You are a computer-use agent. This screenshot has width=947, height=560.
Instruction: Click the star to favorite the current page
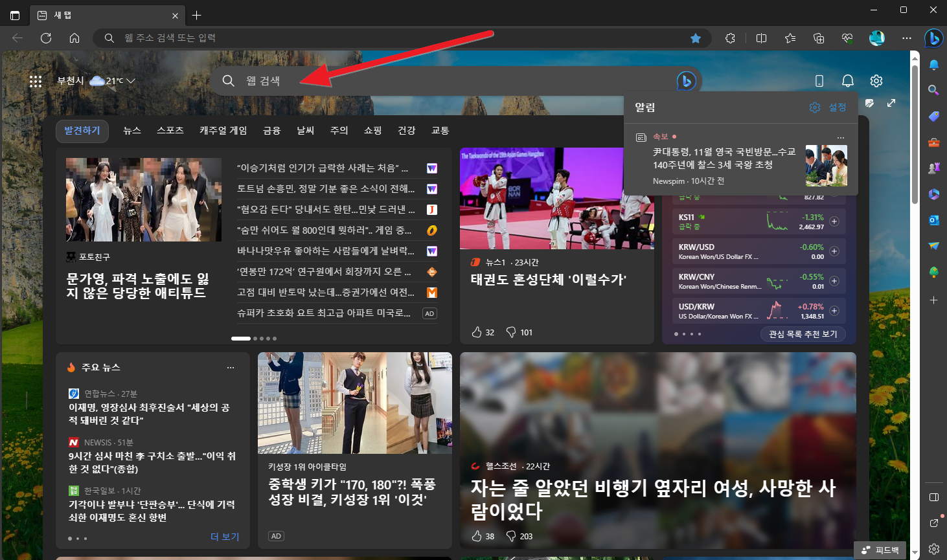[x=696, y=38]
